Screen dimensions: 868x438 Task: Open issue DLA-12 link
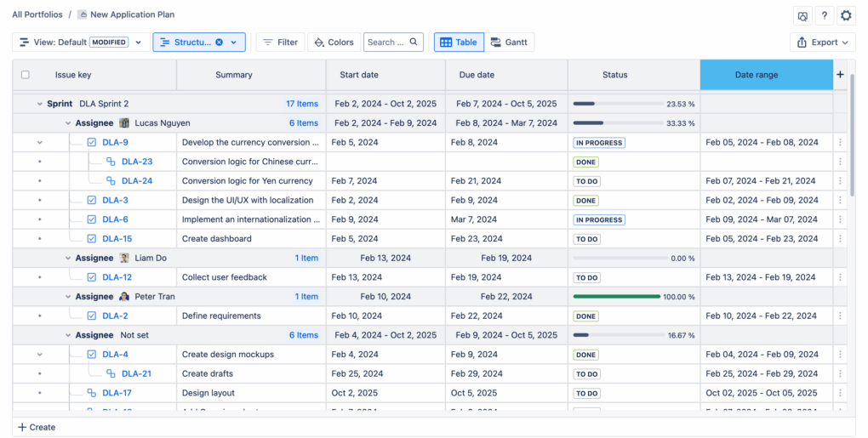(117, 277)
